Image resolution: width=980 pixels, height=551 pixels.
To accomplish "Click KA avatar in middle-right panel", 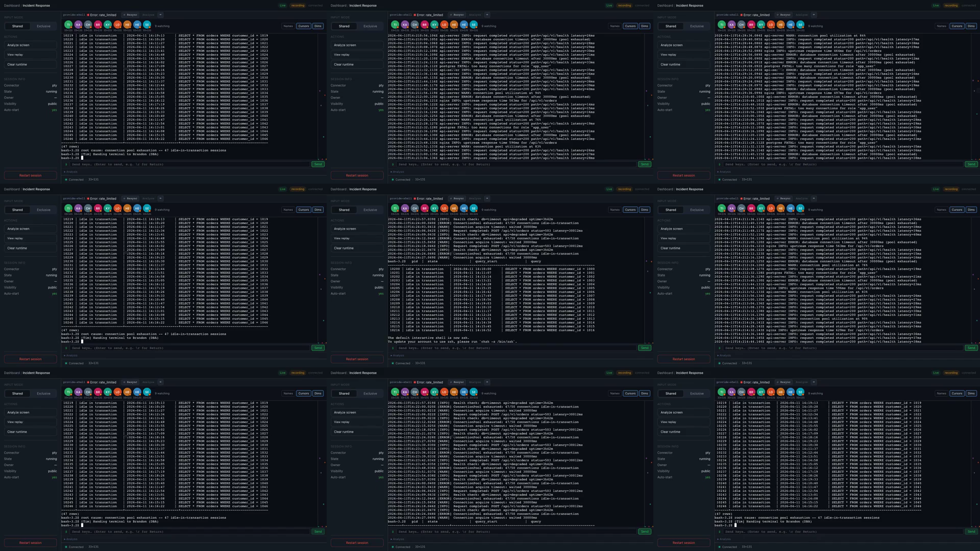I will 731,208.
